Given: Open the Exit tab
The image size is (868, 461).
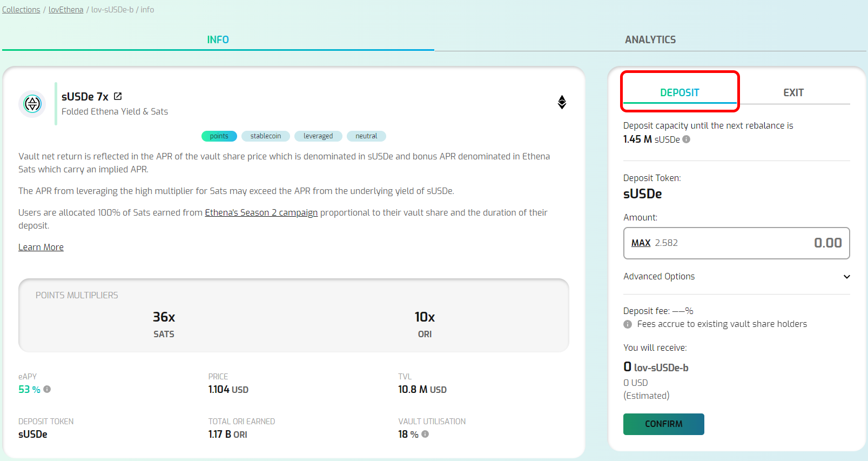Looking at the screenshot, I should 793,92.
